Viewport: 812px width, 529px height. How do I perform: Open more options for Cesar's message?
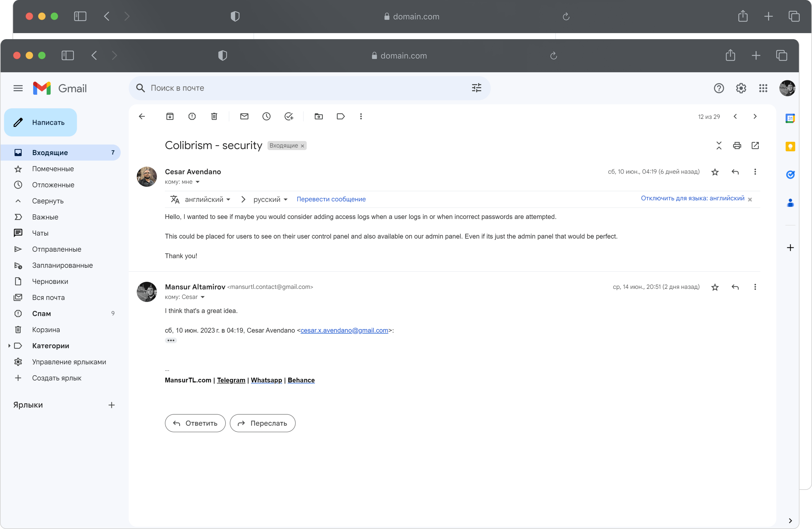[755, 172]
